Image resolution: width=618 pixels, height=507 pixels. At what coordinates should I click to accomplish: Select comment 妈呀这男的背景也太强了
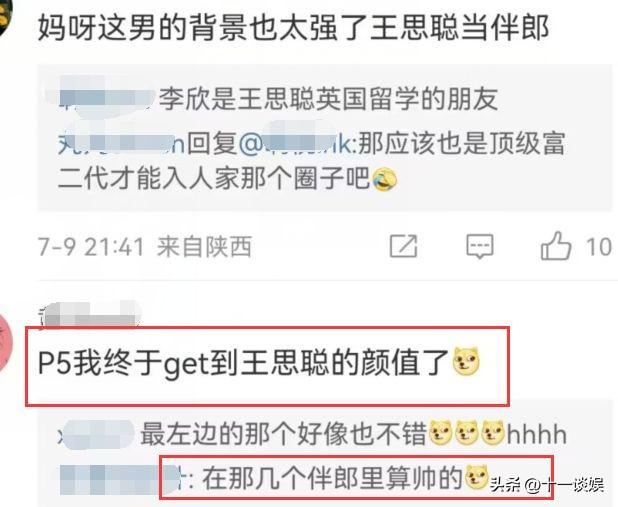click(x=293, y=28)
